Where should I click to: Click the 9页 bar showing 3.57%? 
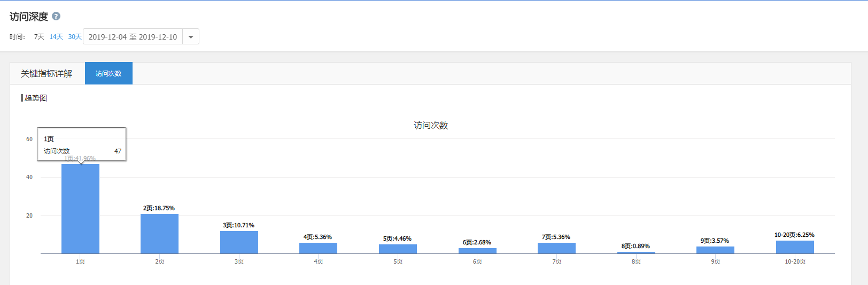point(715,250)
